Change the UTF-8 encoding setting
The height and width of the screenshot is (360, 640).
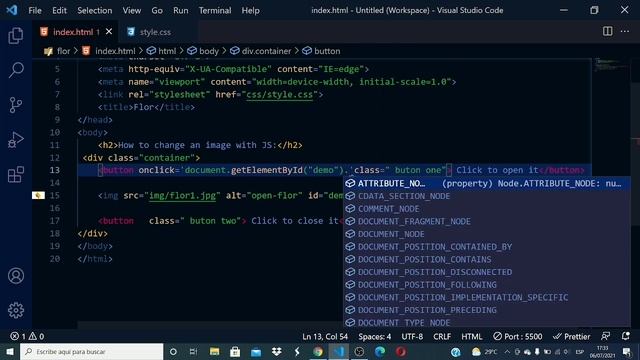point(412,336)
